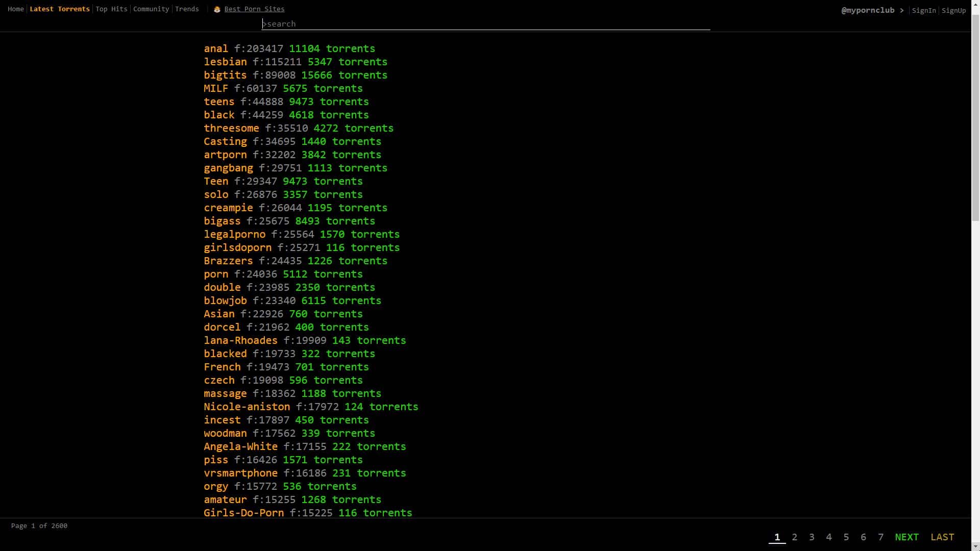Jump to the LAST page

942,537
